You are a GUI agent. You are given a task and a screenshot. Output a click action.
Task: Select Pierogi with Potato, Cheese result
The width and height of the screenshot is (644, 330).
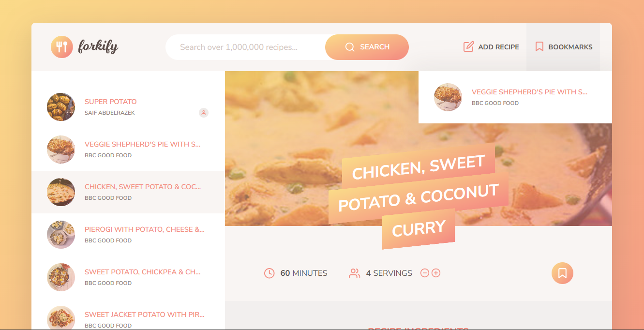128,235
